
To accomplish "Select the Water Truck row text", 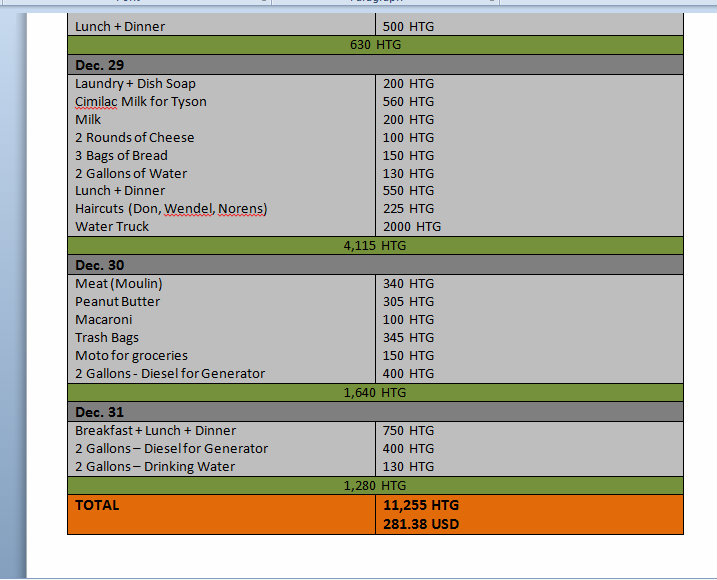I will [x=112, y=227].
